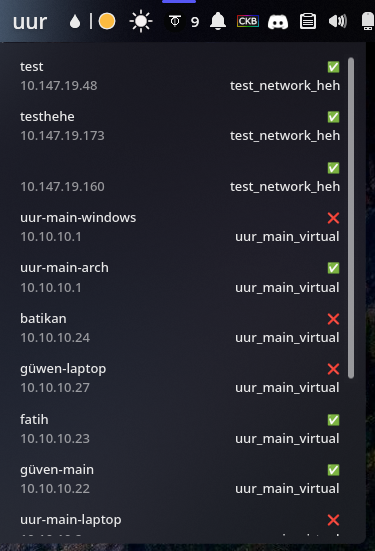Click the peer list scrollbar

351,218
